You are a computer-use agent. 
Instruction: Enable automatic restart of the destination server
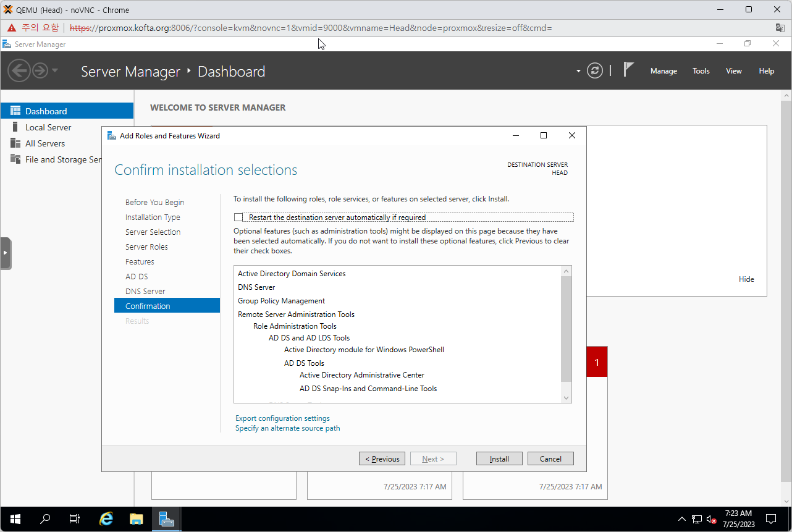238,217
